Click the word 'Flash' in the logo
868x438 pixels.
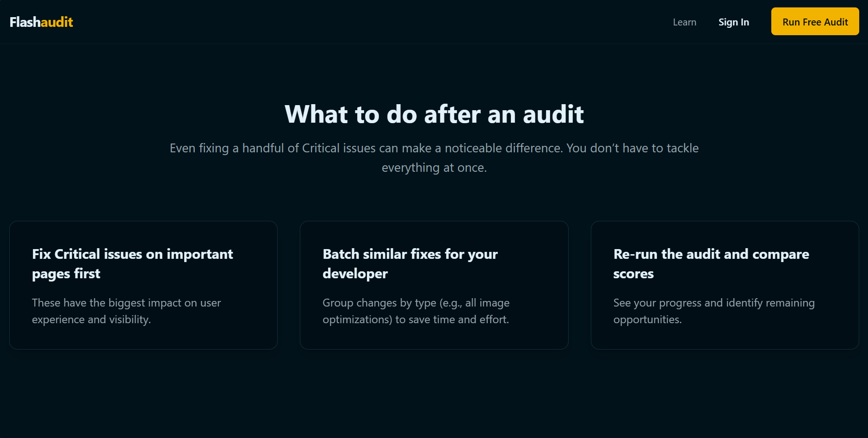click(x=26, y=22)
